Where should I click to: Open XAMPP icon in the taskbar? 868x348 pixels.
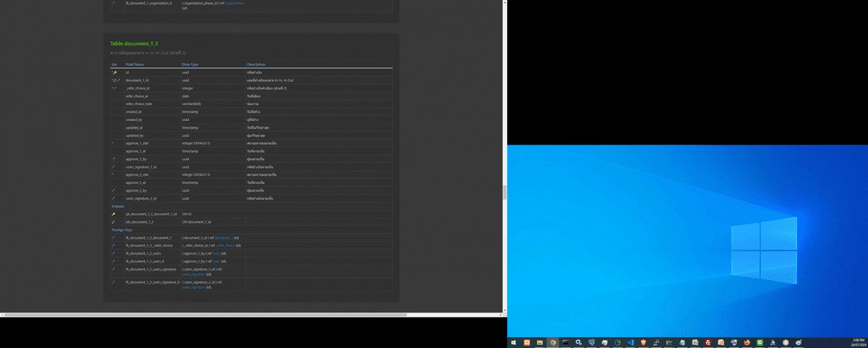[x=527, y=342]
